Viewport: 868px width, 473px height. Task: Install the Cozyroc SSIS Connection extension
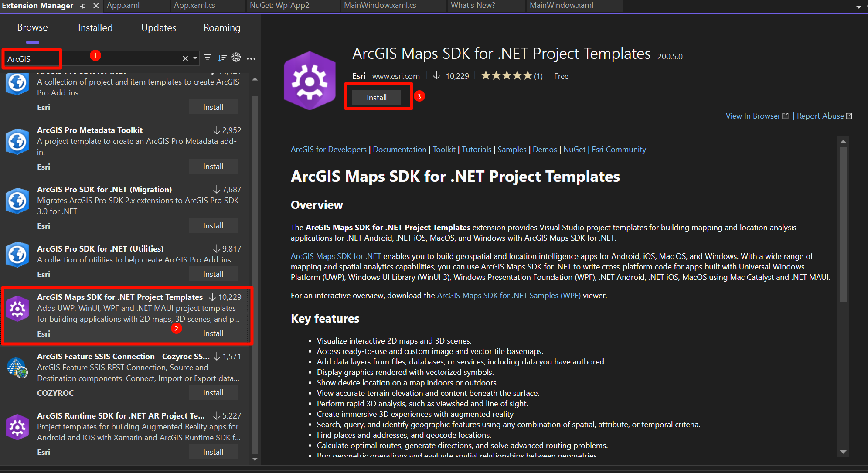[x=213, y=393]
